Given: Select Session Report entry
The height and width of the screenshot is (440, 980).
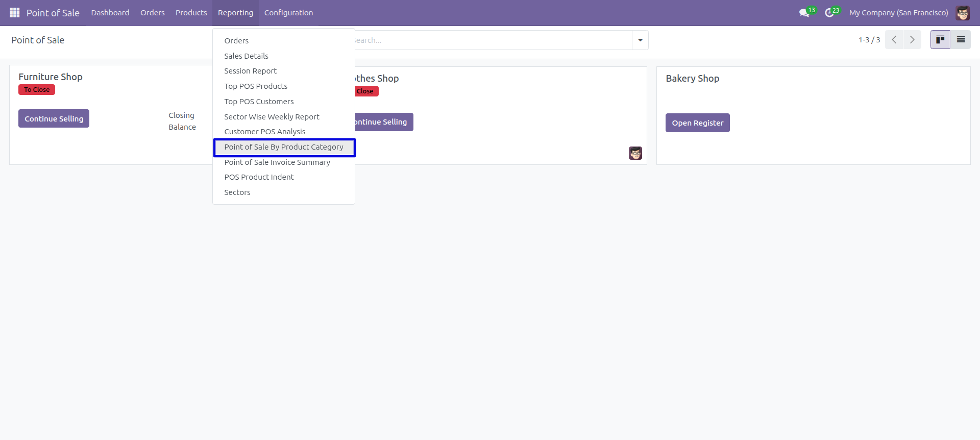Looking at the screenshot, I should (284, 71).
